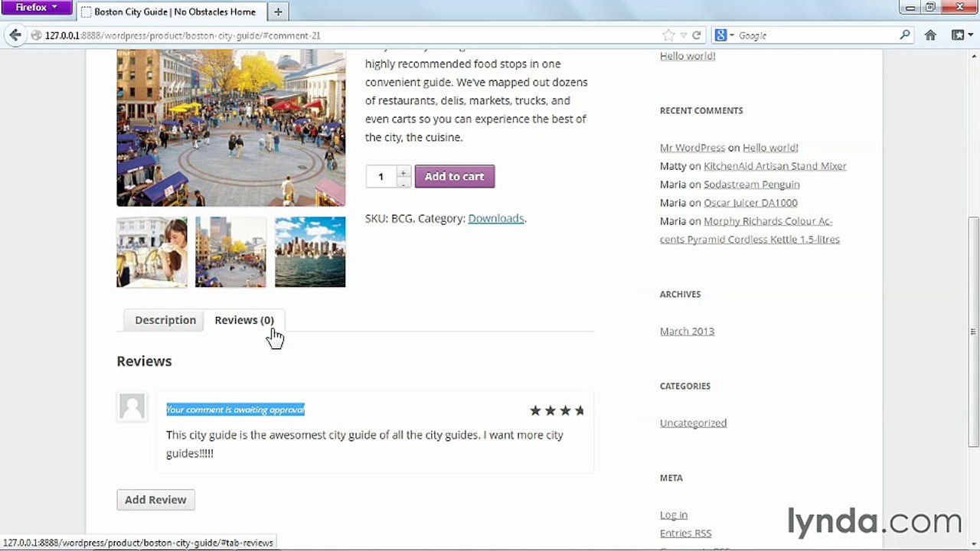Open the bookmarks toolbar menu icon
980x551 pixels.
(961, 35)
